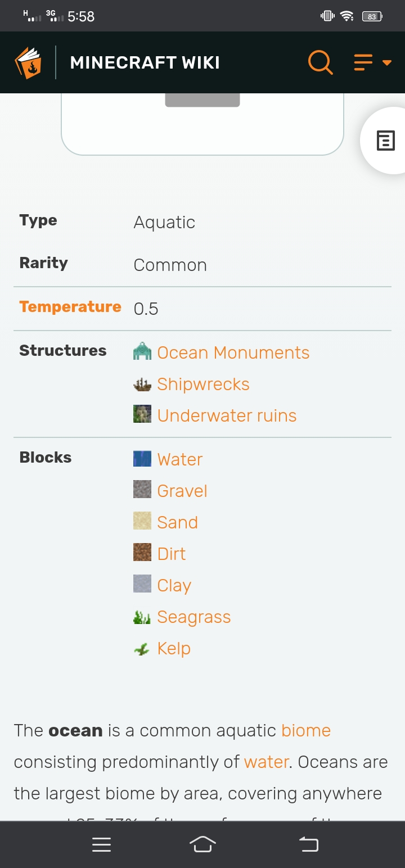
Task: Go to Minecraft Wiki home title
Action: click(x=145, y=62)
